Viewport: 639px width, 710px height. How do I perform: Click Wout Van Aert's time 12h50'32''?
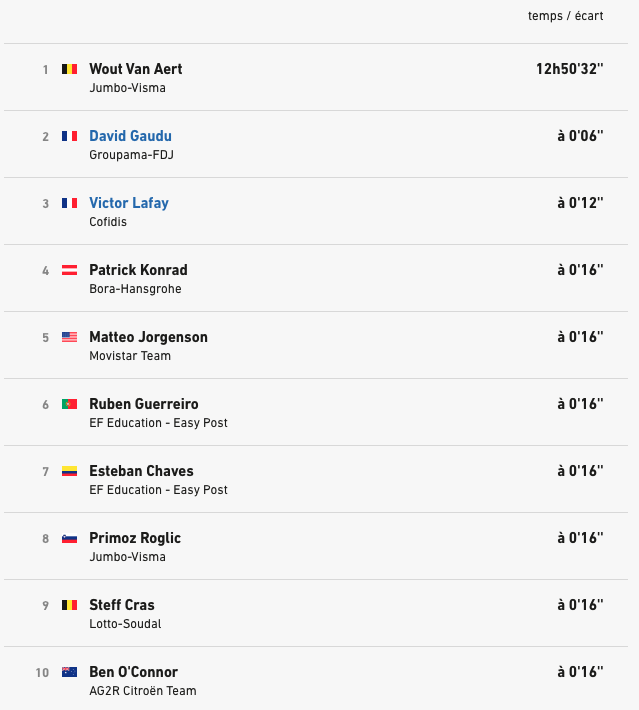(569, 69)
